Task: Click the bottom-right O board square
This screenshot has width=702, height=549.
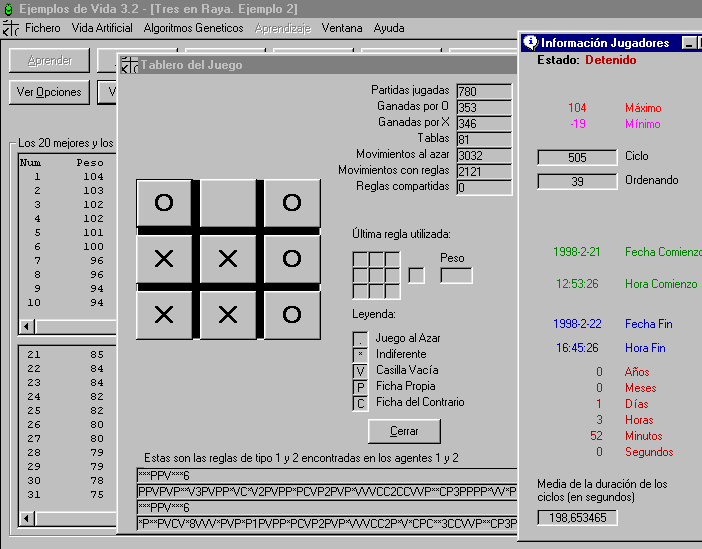Action: (x=292, y=315)
